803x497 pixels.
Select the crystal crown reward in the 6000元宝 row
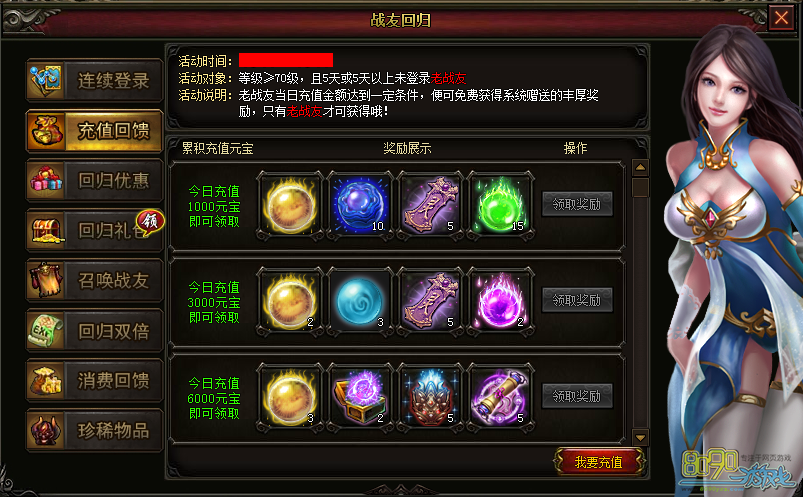[x=431, y=398]
